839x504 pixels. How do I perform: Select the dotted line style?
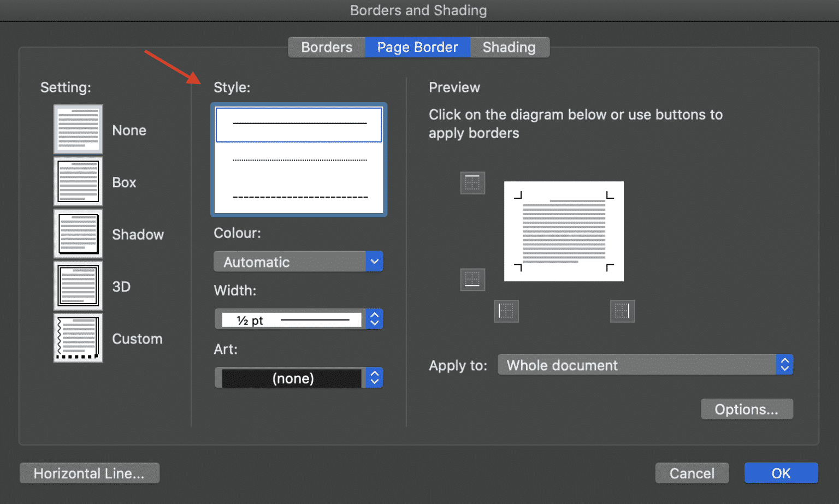(298, 160)
